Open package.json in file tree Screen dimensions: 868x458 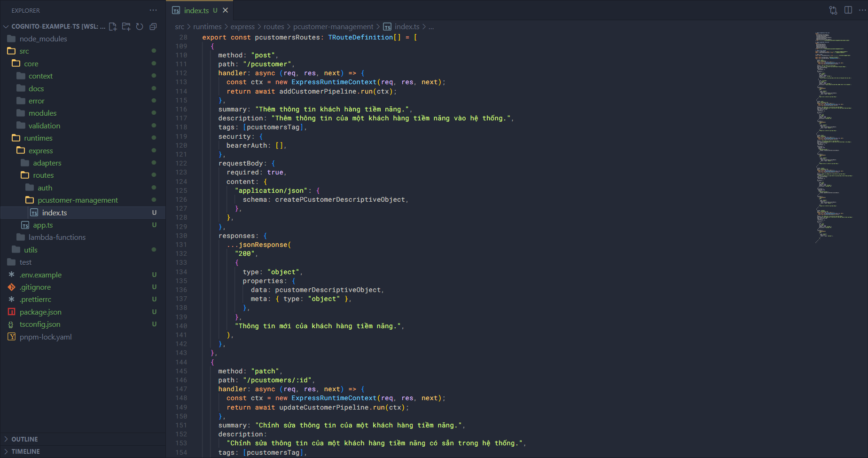click(x=40, y=312)
